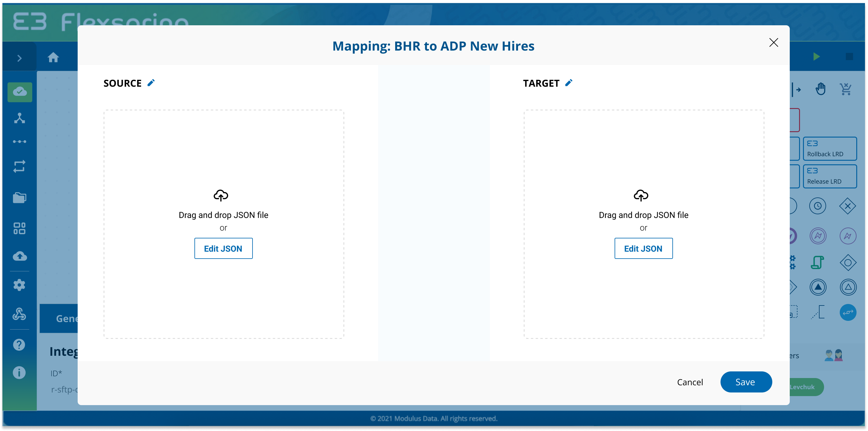
Task: Click the green Run play button
Action: click(x=816, y=57)
